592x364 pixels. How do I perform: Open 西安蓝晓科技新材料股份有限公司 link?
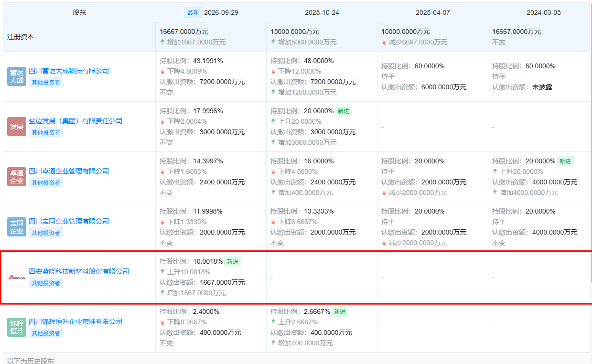pyautogui.click(x=79, y=271)
